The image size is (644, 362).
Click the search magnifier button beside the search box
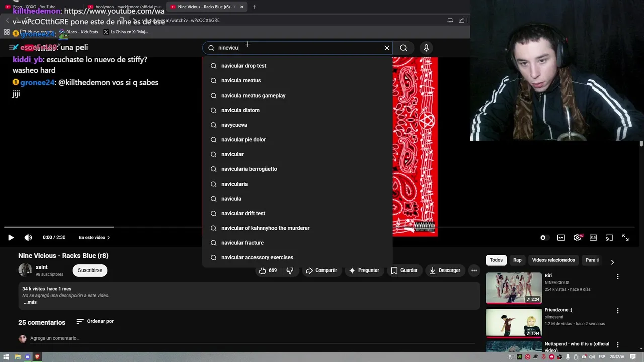click(x=404, y=48)
